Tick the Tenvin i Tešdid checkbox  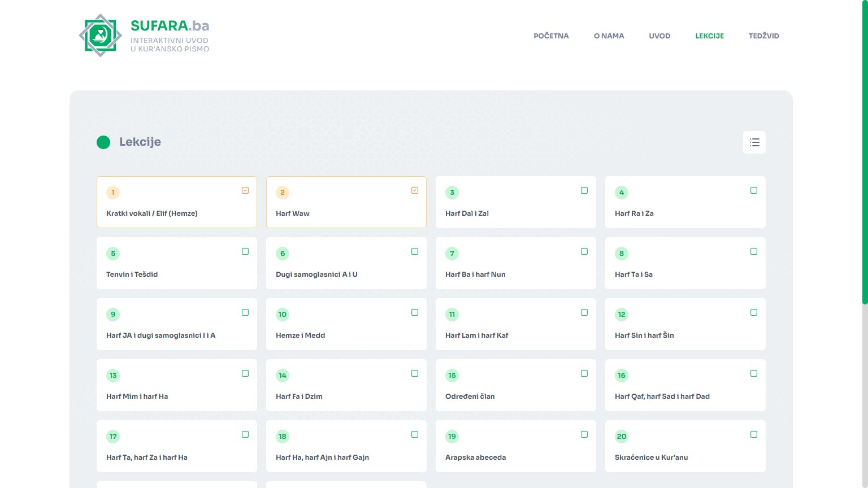click(x=245, y=251)
